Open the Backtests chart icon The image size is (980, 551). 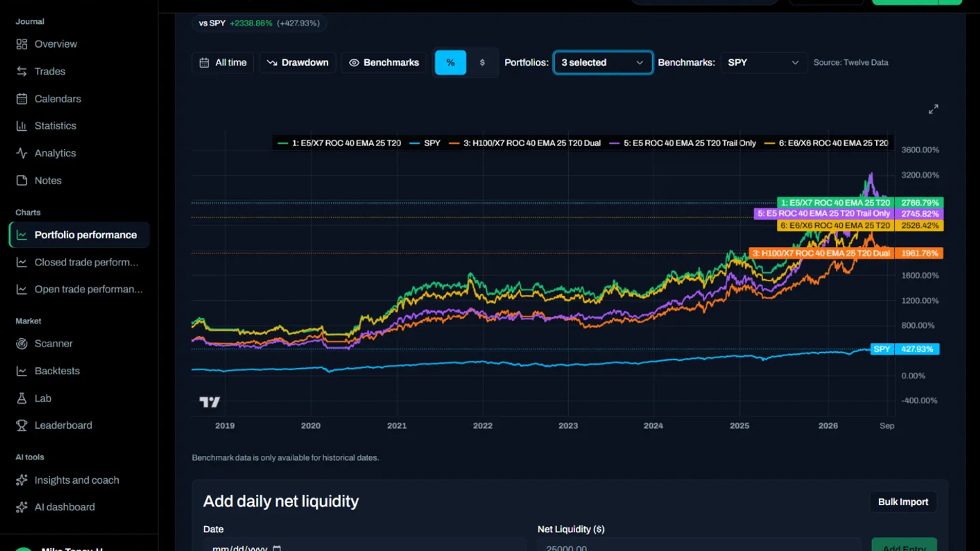coord(21,371)
